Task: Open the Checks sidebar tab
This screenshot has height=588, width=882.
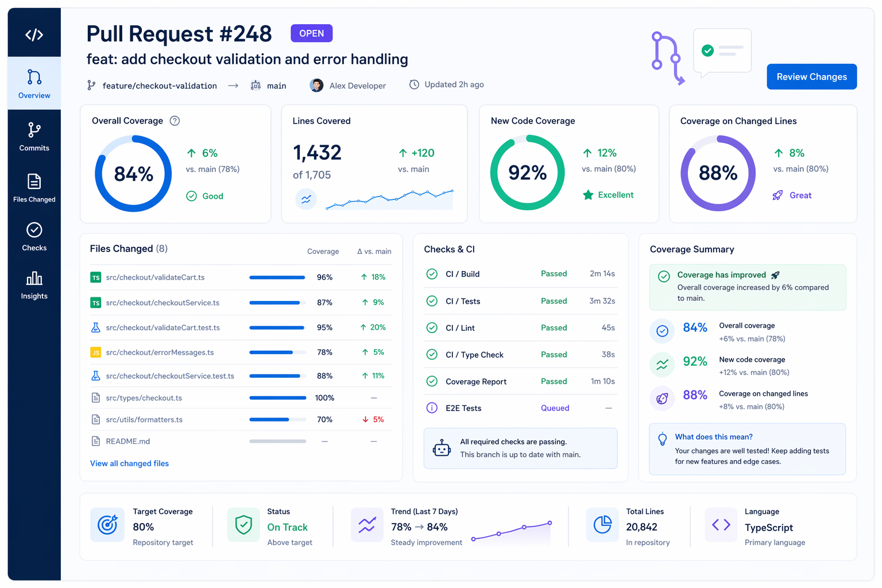Action: pos(34,237)
